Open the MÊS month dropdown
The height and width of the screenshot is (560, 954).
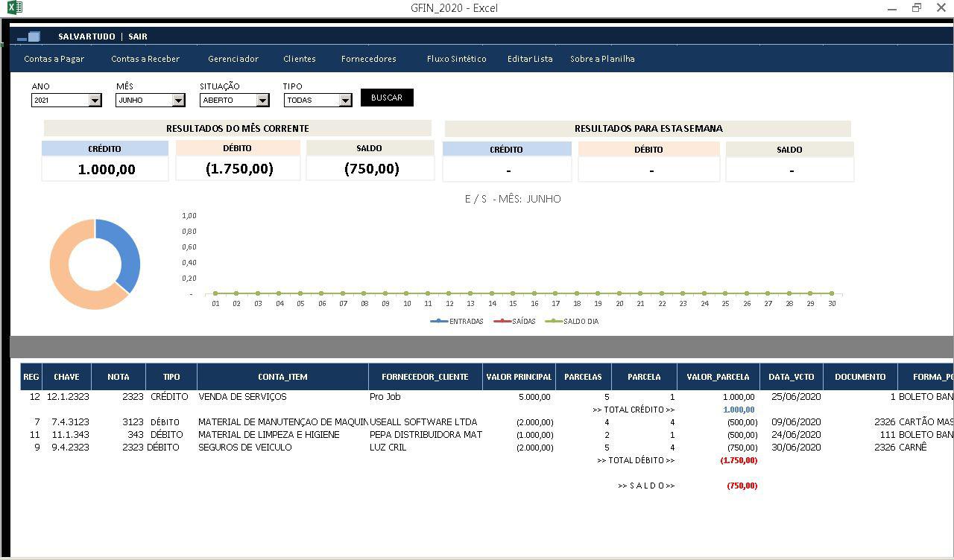178,101
